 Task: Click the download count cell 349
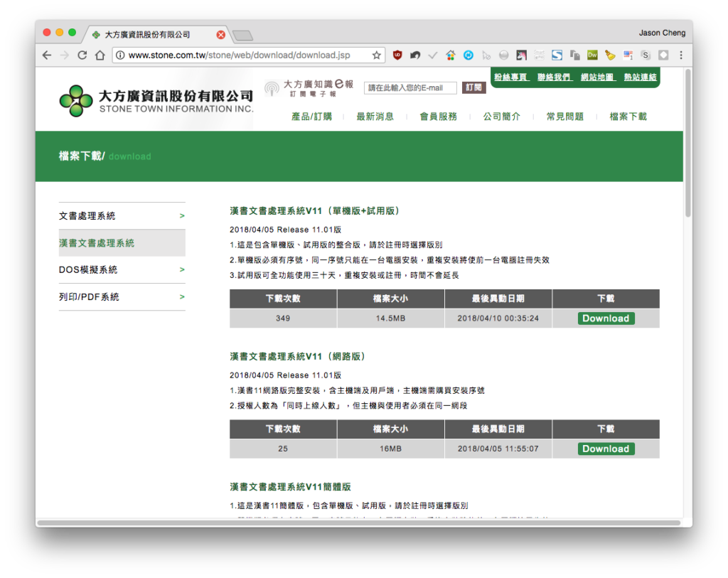point(283,319)
